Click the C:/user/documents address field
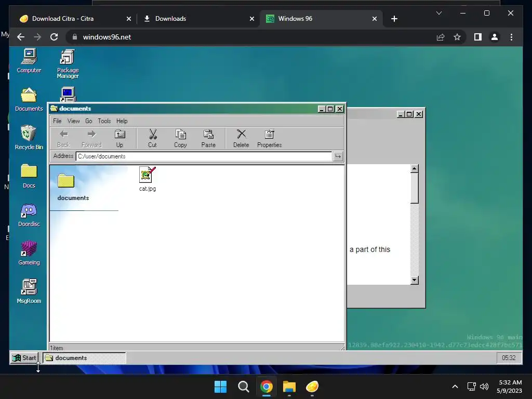The height and width of the screenshot is (399, 532). tap(204, 156)
